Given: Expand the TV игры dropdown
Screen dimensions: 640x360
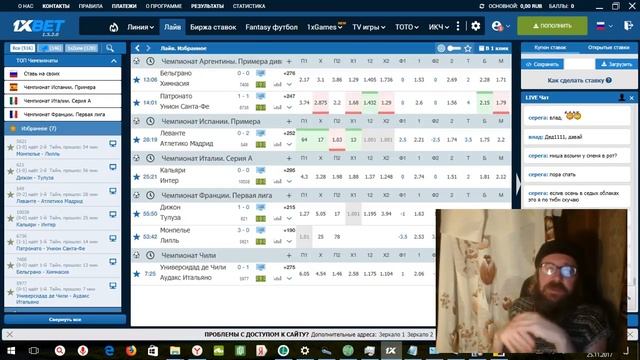Looking at the screenshot, I should 369,27.
